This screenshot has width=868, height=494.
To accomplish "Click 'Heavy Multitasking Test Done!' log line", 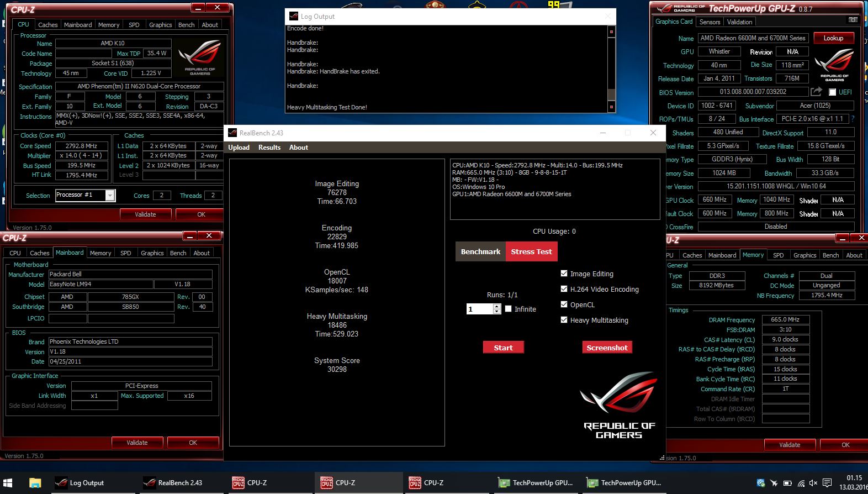I will point(327,107).
